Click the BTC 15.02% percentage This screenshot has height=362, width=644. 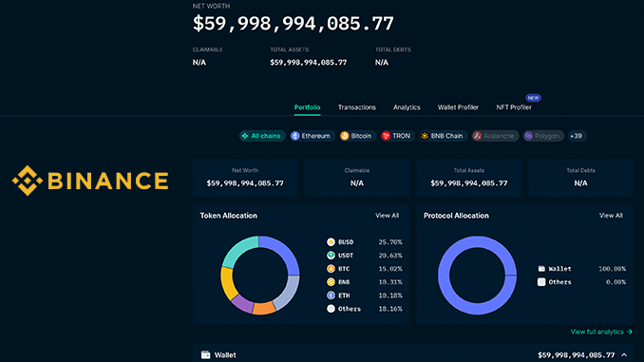pyautogui.click(x=390, y=269)
